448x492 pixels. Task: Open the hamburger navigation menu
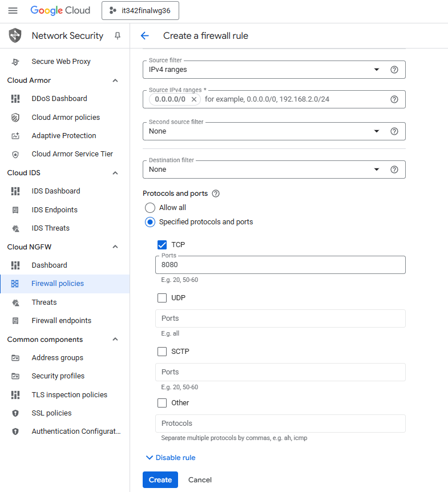click(x=13, y=10)
